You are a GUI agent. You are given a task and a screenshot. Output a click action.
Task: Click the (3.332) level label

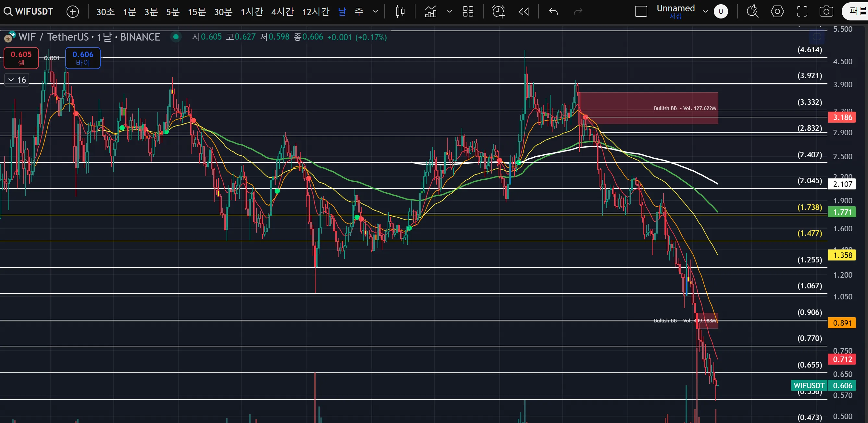pos(809,102)
